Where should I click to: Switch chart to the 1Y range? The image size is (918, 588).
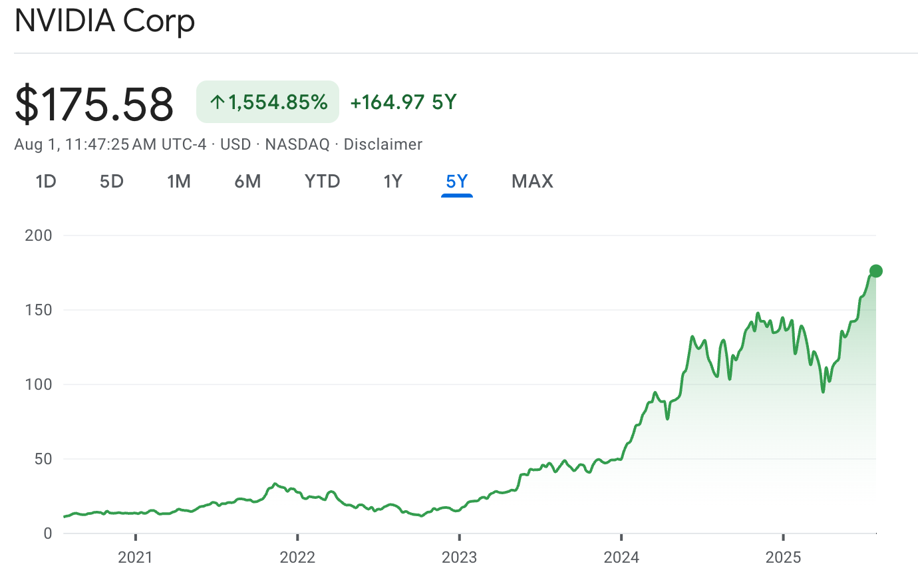392,182
